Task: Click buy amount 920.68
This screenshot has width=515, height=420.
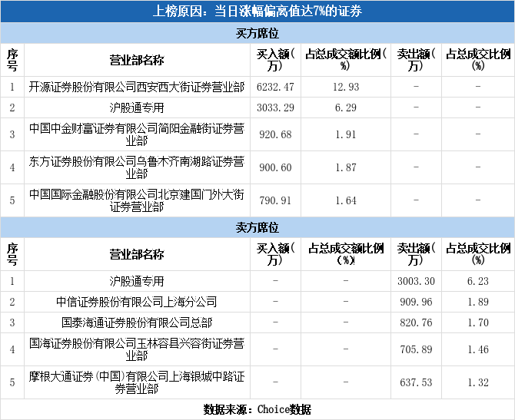Action: click(x=275, y=134)
